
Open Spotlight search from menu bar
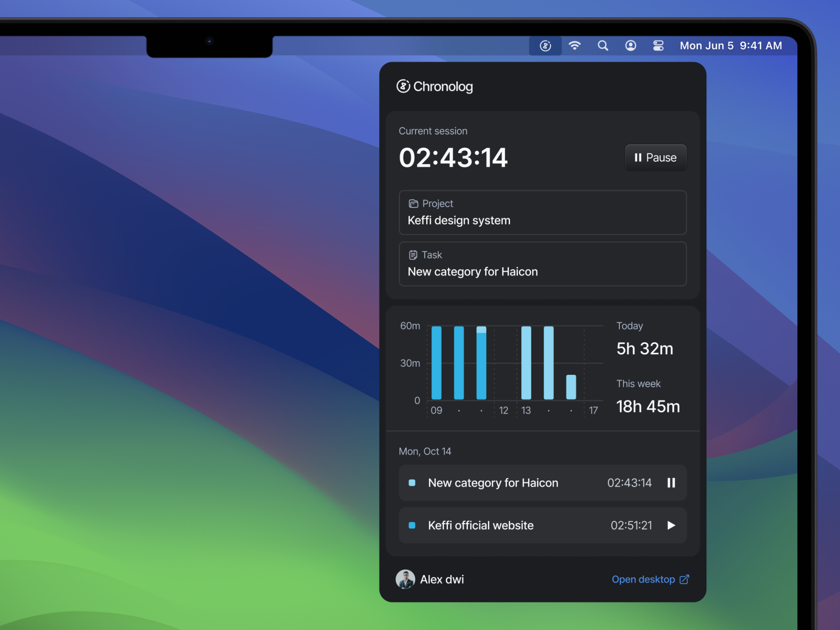[x=603, y=45]
